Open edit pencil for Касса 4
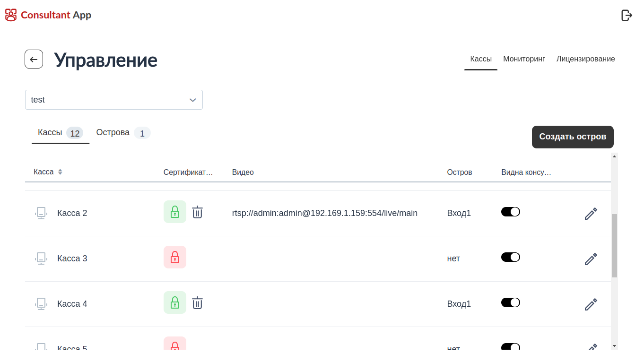 click(x=591, y=304)
